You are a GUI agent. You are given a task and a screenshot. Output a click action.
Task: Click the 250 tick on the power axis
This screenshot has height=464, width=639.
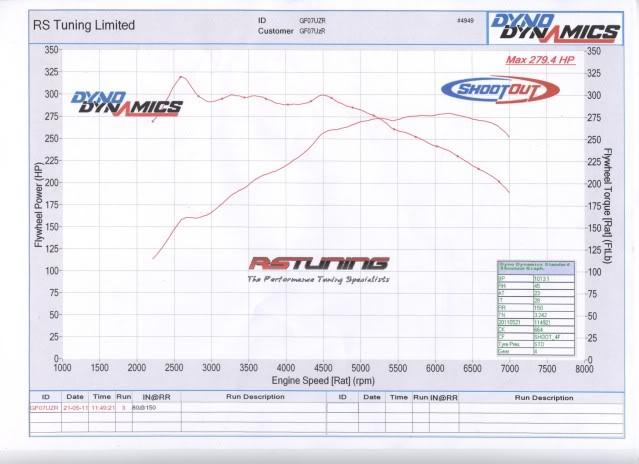(51, 138)
